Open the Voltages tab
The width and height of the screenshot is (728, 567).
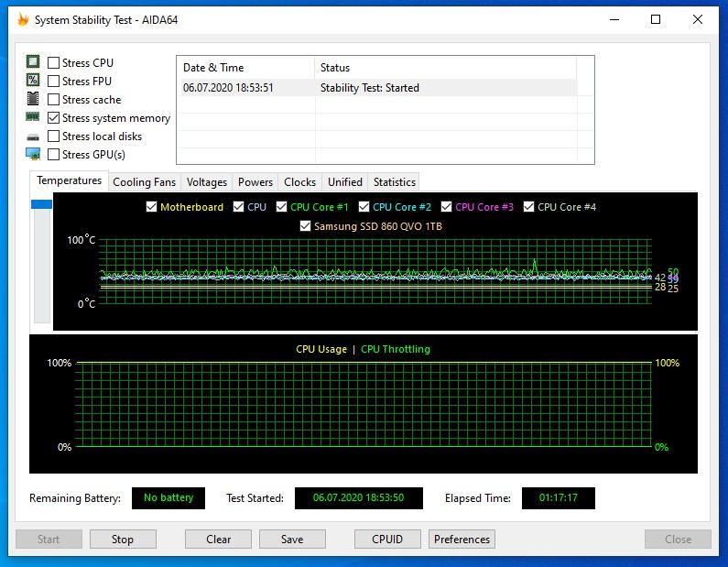click(207, 182)
